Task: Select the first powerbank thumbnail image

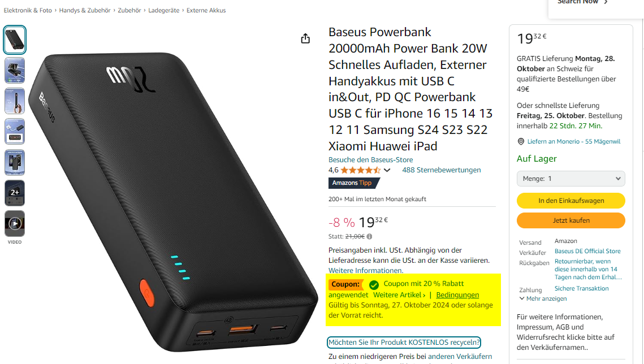Action: [15, 40]
